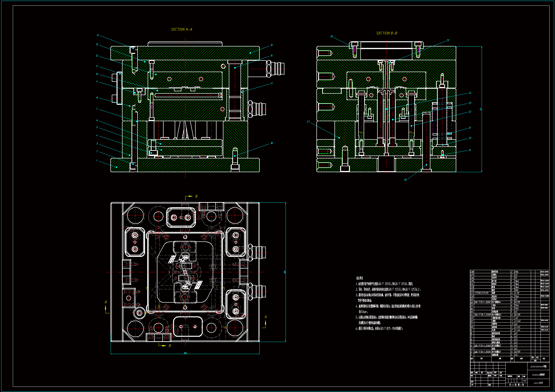Select the 1:1 scale cell in title block
555x392 pixels.
pyautogui.click(x=524, y=381)
